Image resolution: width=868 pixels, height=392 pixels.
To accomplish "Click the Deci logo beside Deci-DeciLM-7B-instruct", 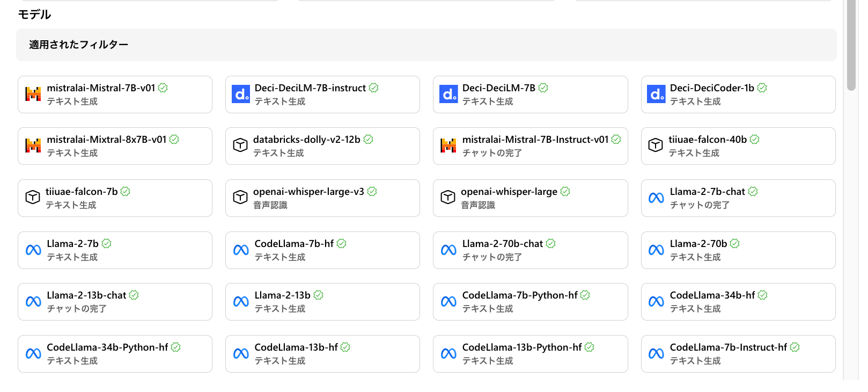I will point(241,95).
